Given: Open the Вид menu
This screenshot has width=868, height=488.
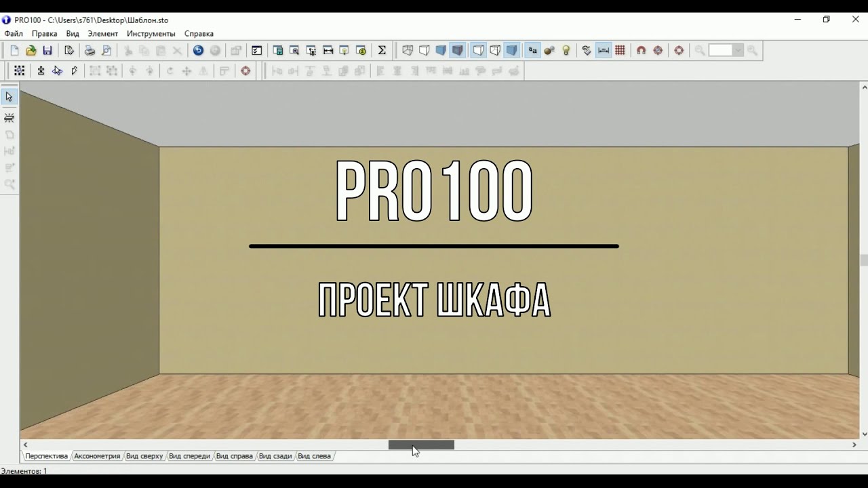Looking at the screenshot, I should (73, 33).
